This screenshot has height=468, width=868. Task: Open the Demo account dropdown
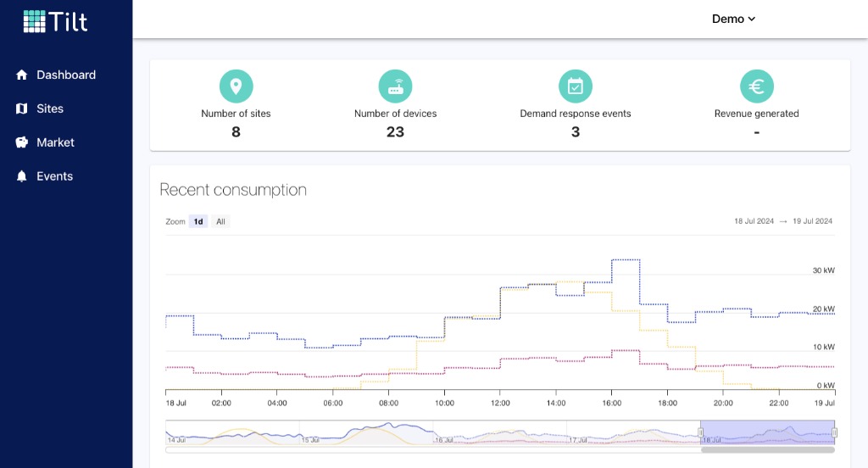point(727,19)
